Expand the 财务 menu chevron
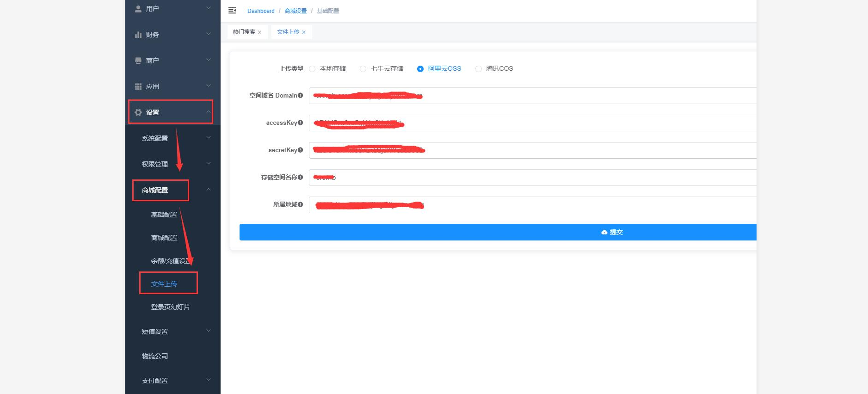868x394 pixels. pos(209,34)
